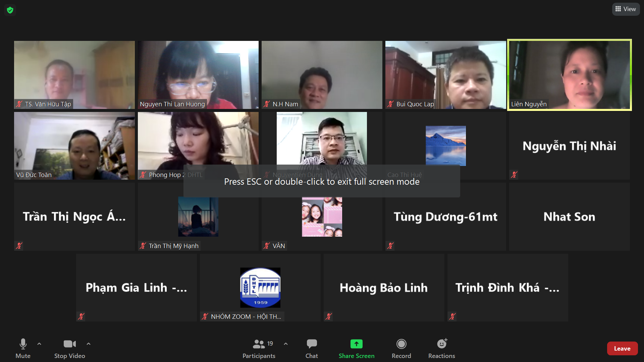Mute the microphone
Screen dimensions: 644x362
23,349
